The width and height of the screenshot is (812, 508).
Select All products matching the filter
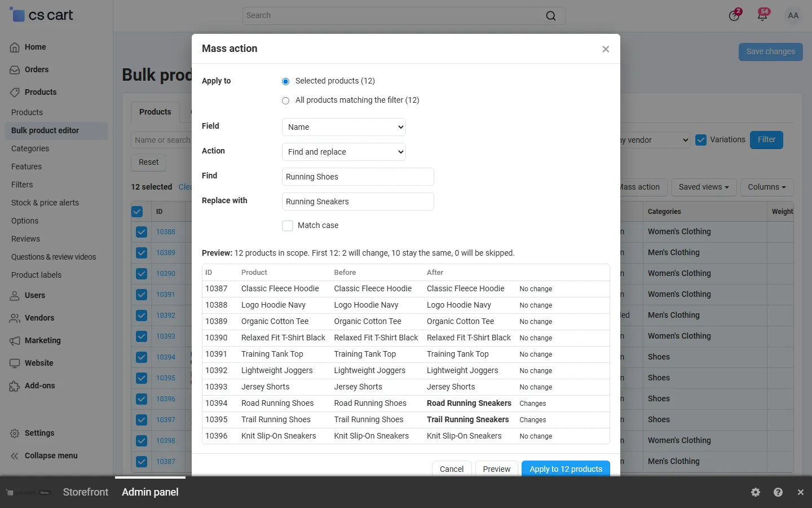click(x=285, y=100)
